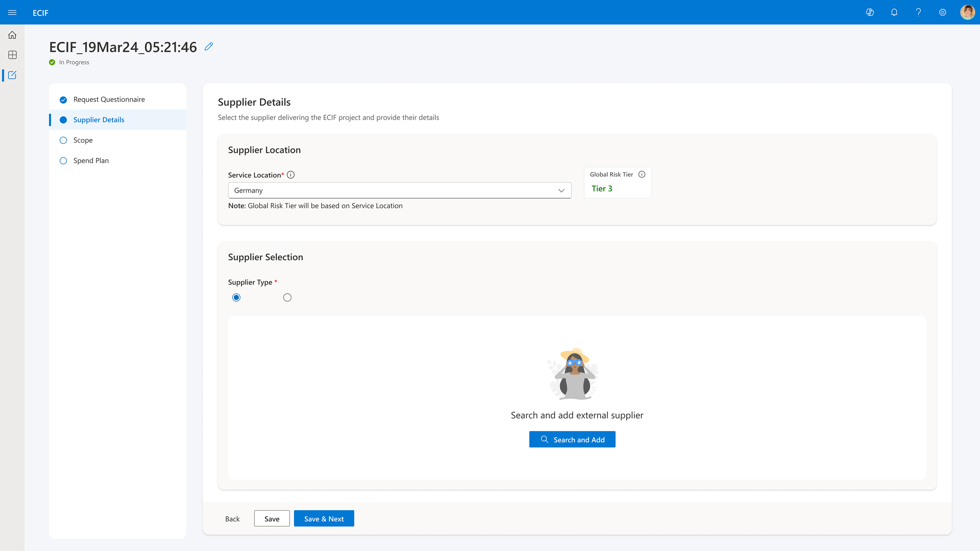This screenshot has height=551, width=980.
Task: Select the first Supplier Type radio button
Action: 236,298
